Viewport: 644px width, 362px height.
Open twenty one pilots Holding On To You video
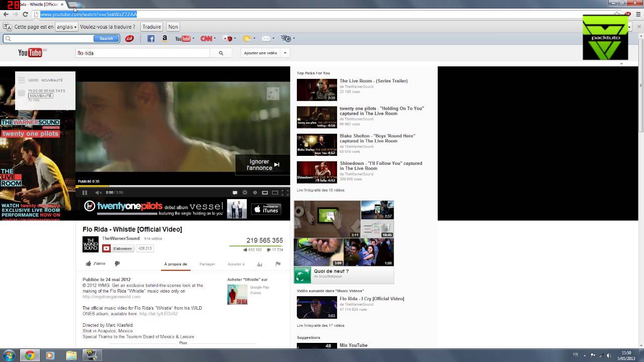pos(382,111)
